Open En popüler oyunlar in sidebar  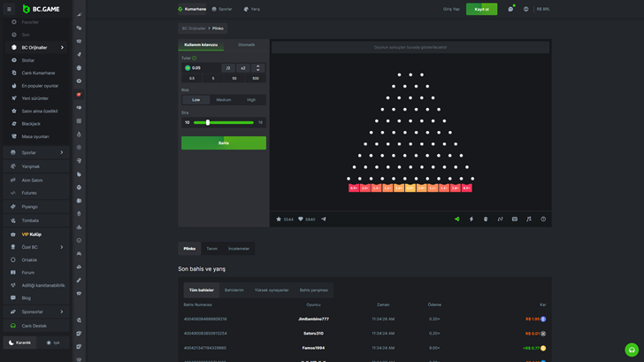click(36, 86)
